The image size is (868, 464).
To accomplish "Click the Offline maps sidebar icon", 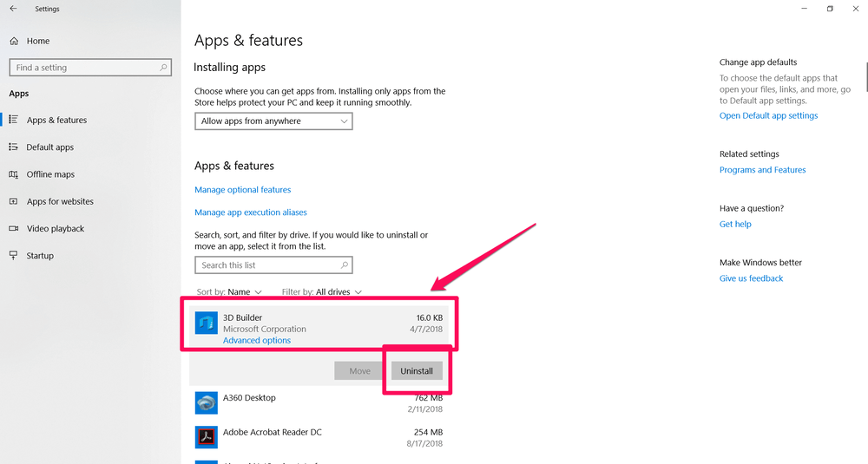I will [x=14, y=174].
